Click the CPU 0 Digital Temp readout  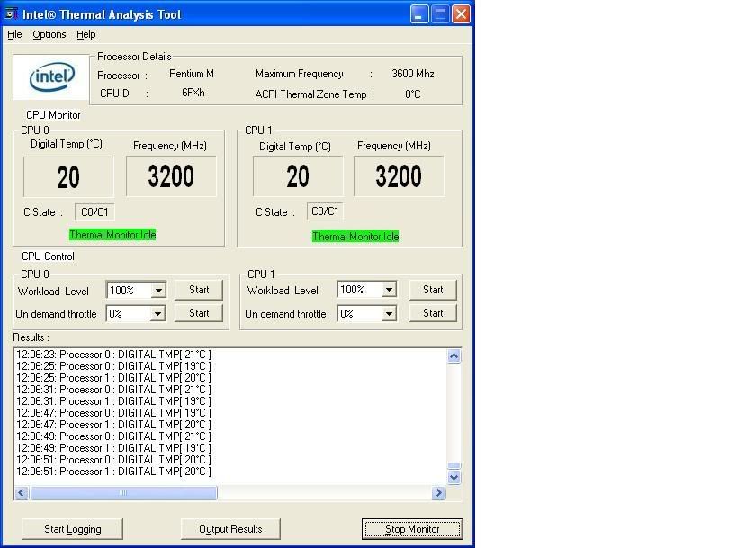click(x=68, y=176)
